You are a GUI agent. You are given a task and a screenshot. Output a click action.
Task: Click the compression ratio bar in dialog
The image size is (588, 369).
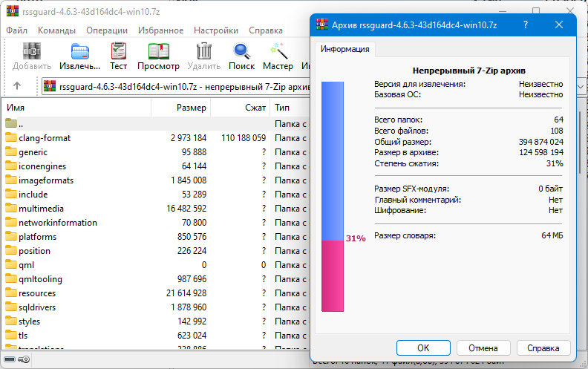[x=333, y=197]
